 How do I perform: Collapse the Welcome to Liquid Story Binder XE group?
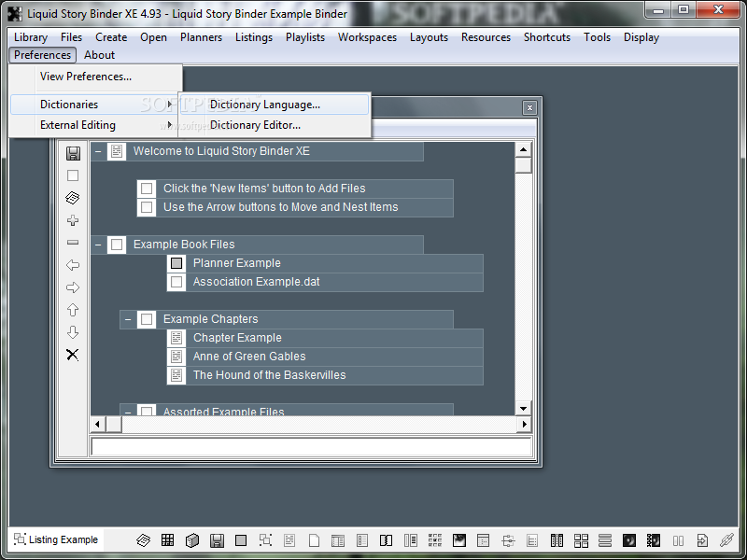pyautogui.click(x=98, y=151)
